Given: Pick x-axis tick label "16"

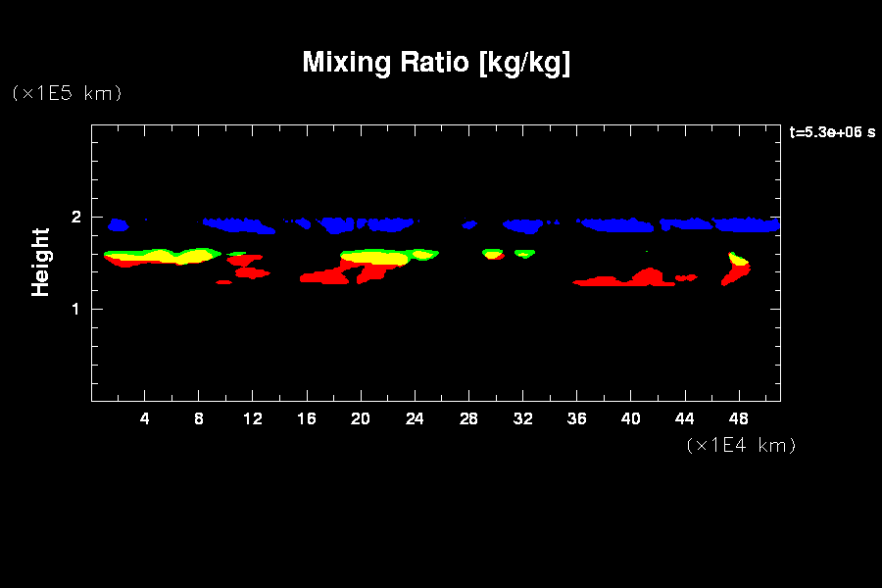Looking at the screenshot, I should (x=308, y=418).
